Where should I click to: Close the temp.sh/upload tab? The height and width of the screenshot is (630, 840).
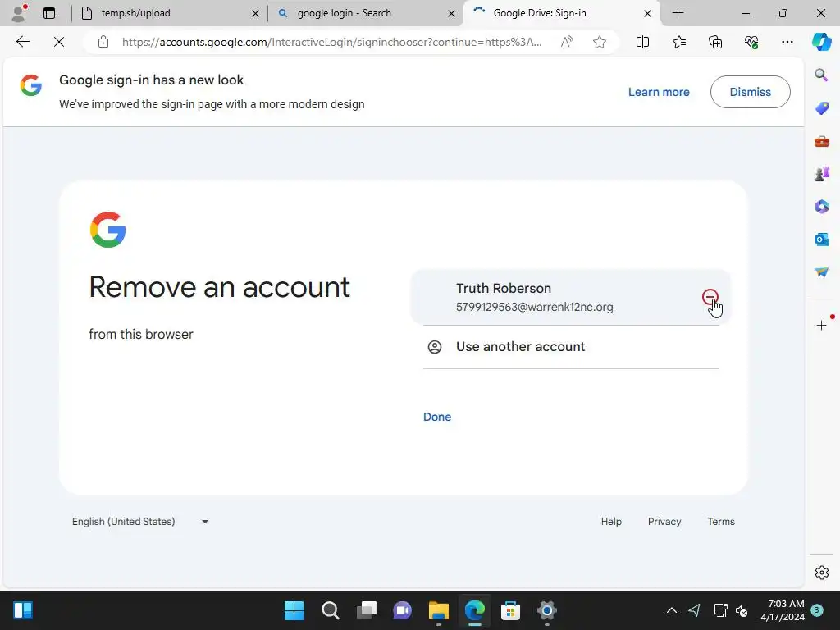coord(256,13)
